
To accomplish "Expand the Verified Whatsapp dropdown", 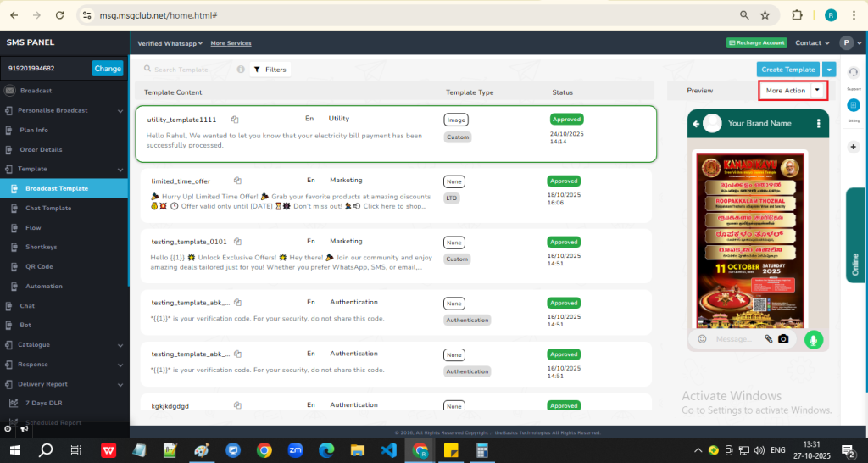I will 170,43.
